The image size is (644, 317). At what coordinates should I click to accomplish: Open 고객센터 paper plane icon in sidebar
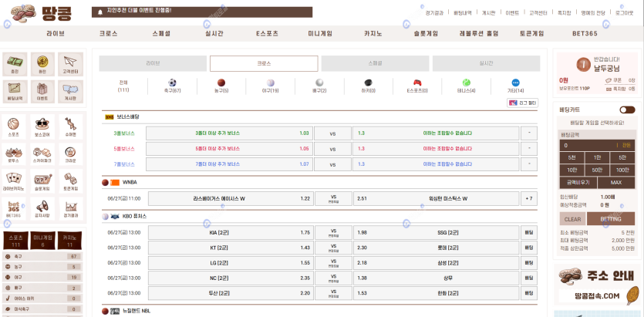[70, 62]
